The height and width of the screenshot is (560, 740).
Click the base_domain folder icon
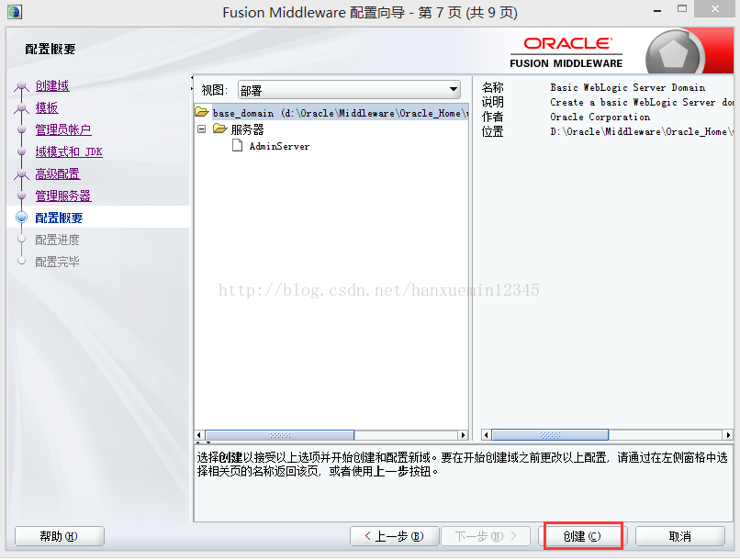coord(201,112)
